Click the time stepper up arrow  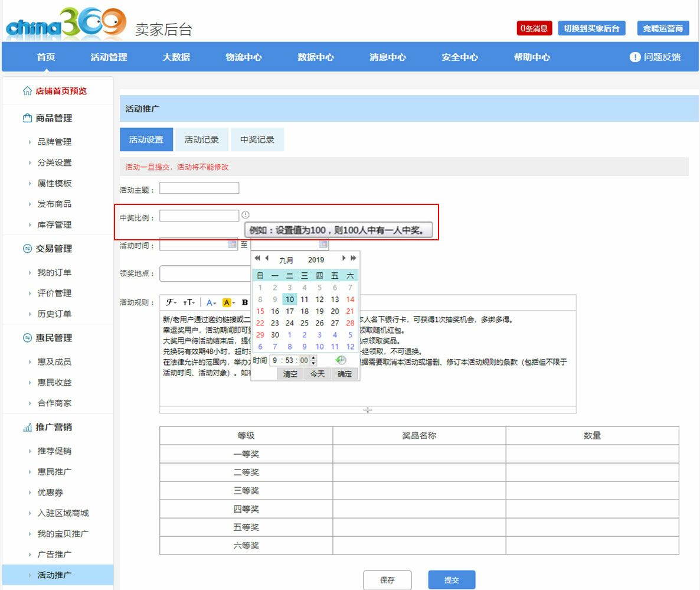click(x=313, y=358)
